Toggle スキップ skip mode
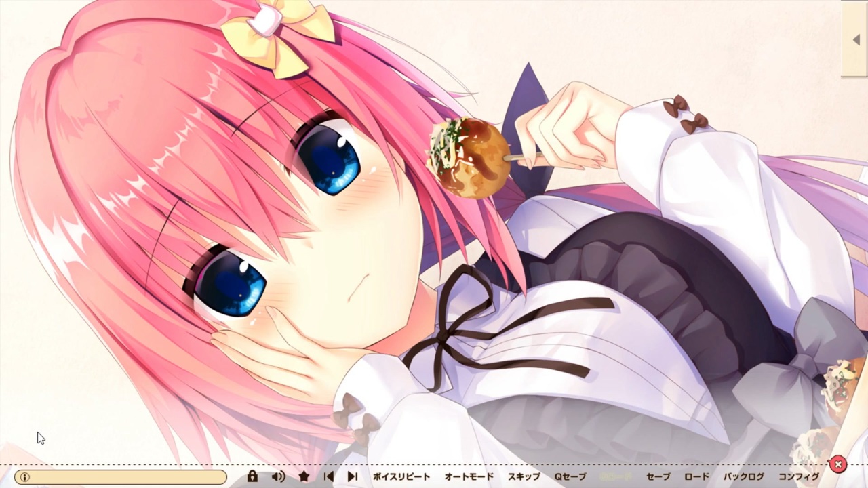The width and height of the screenshot is (868, 488). coord(524,476)
